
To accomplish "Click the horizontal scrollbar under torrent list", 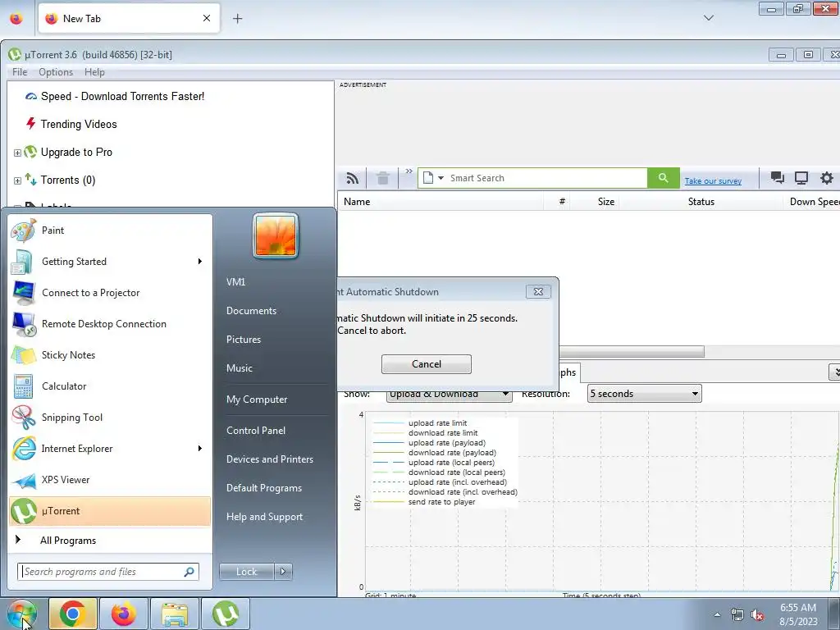I will (631, 352).
